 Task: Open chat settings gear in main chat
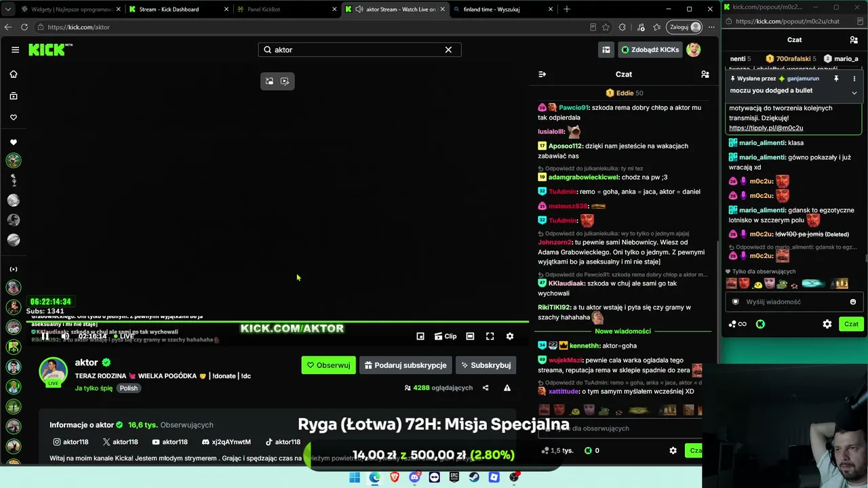click(x=673, y=451)
